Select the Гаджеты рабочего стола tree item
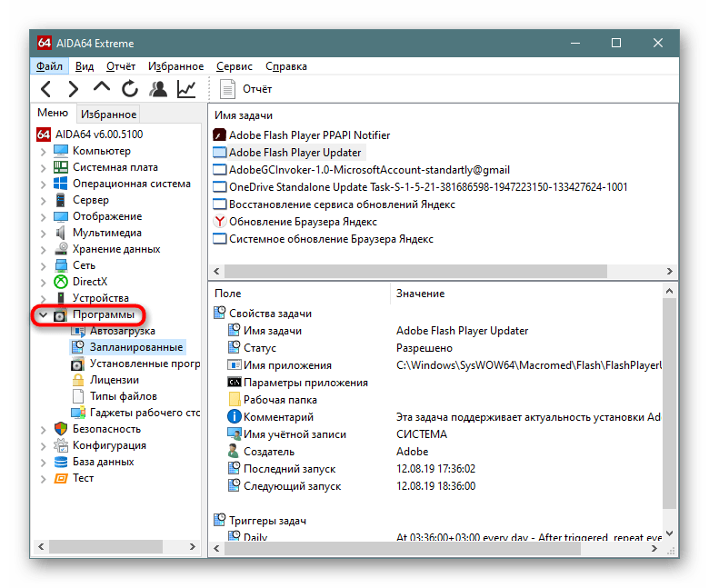 (145, 413)
